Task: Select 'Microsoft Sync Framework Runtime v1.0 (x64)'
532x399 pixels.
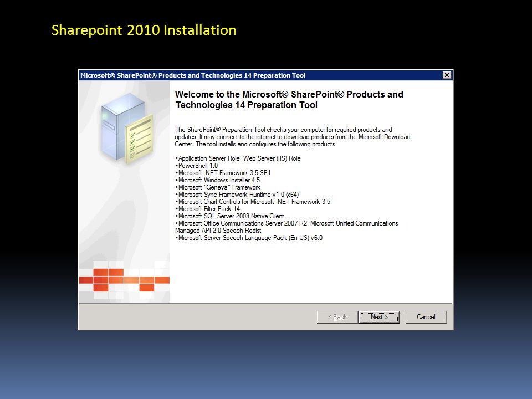Action: pos(237,195)
